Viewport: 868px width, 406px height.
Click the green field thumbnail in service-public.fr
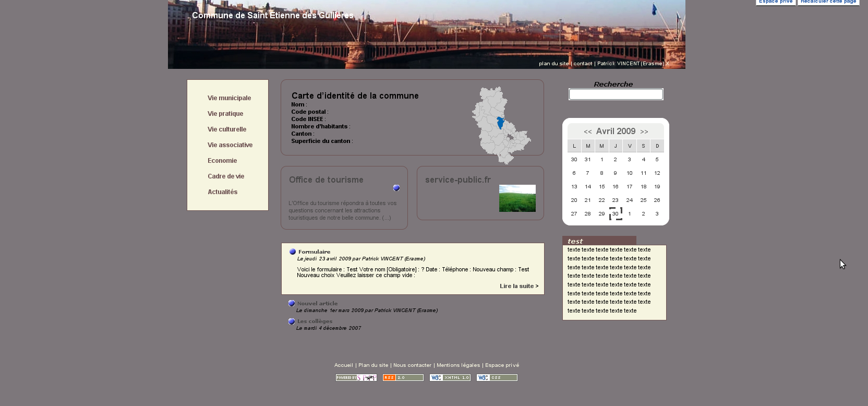click(517, 198)
